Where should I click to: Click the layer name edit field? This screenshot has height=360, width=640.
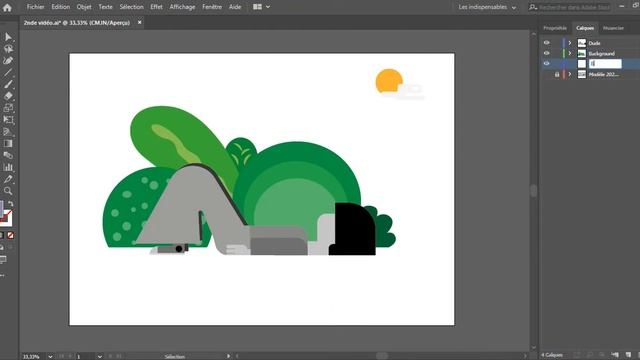tap(605, 64)
